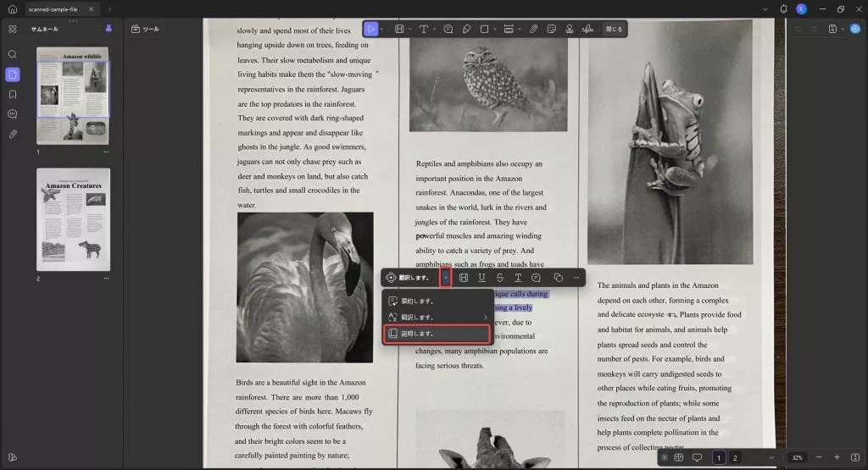Screen dimensions: 868x470
Task: Switch to scanned-sample-file tab
Action: point(53,9)
